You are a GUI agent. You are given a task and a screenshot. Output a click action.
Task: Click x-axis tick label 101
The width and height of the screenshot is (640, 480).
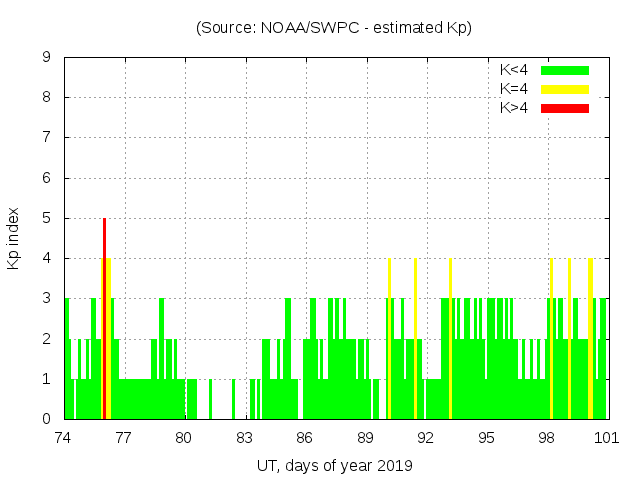coord(607,437)
